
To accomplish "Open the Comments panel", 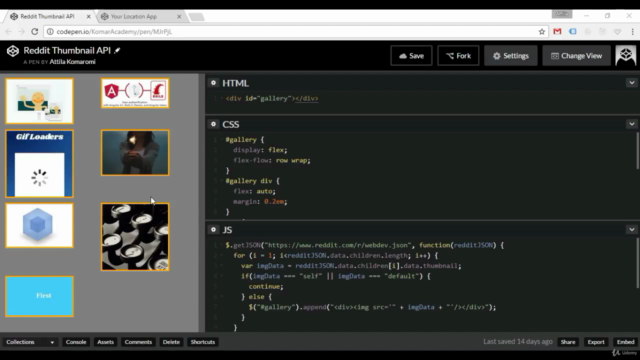I will pyautogui.click(x=138, y=342).
